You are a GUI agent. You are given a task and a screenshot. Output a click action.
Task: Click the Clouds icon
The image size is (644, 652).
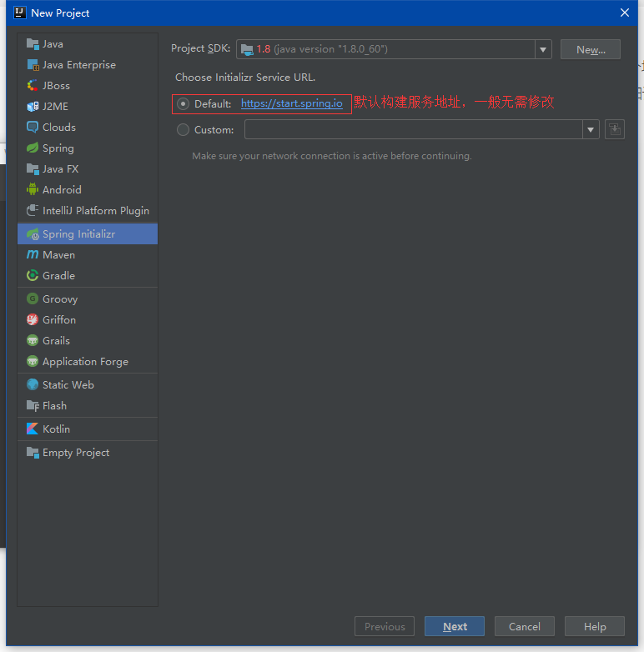(33, 128)
